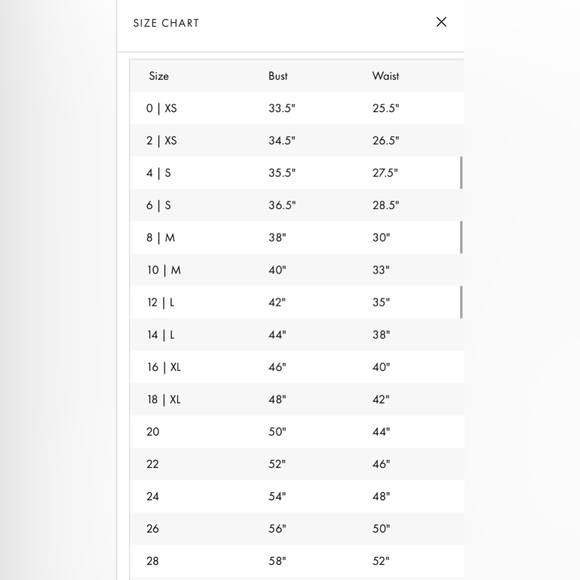Select the 0 | XS size row
The width and height of the screenshot is (580, 580).
point(297,108)
